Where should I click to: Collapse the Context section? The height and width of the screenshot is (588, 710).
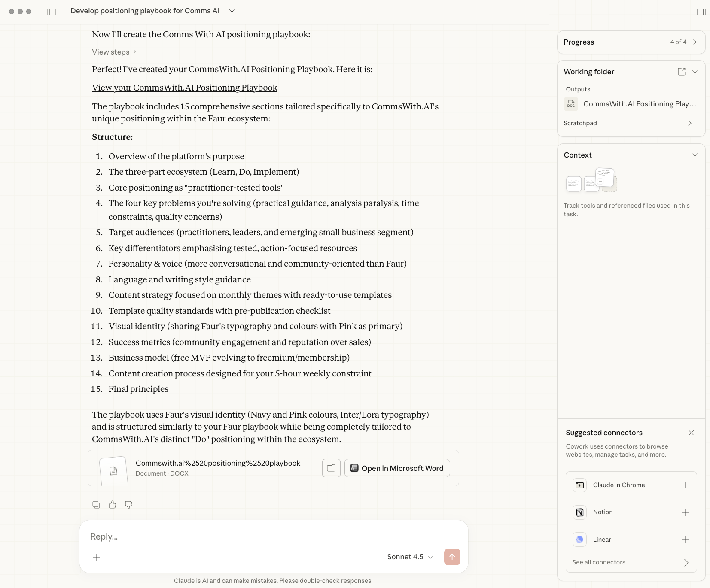pyautogui.click(x=695, y=155)
